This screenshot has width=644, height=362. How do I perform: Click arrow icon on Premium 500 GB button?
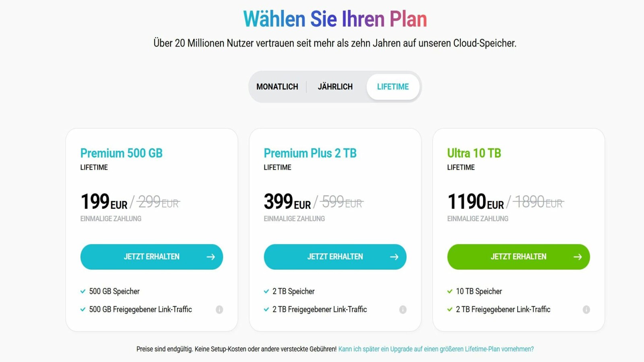point(211,257)
